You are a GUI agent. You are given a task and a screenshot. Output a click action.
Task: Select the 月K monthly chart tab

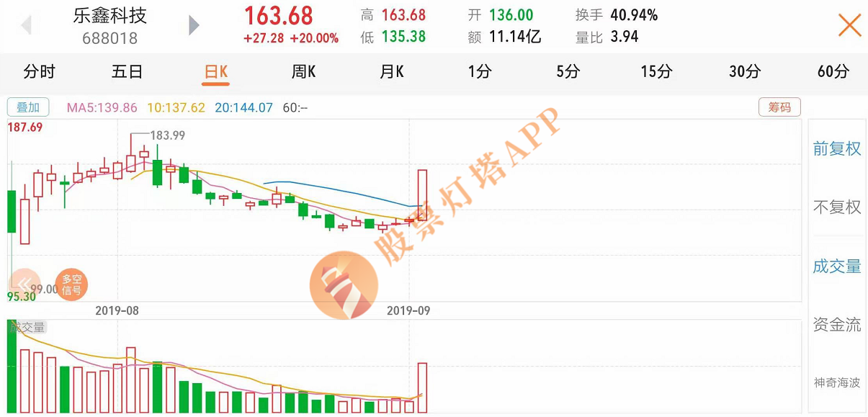[391, 71]
